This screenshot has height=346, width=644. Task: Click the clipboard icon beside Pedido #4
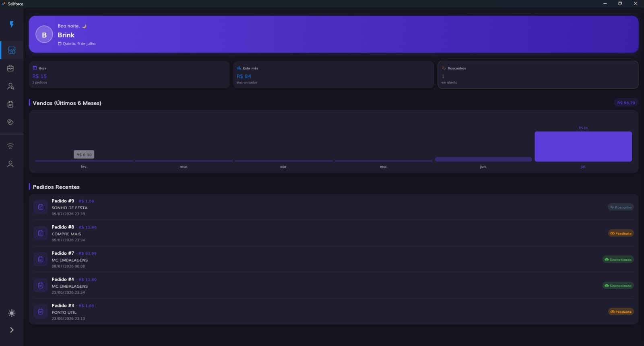(41, 286)
